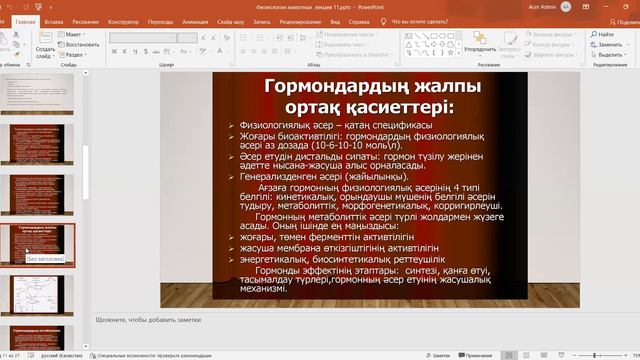This screenshot has height=360, width=640.
Task: Select the triangle shape in shapes gallery
Action: [409, 44]
